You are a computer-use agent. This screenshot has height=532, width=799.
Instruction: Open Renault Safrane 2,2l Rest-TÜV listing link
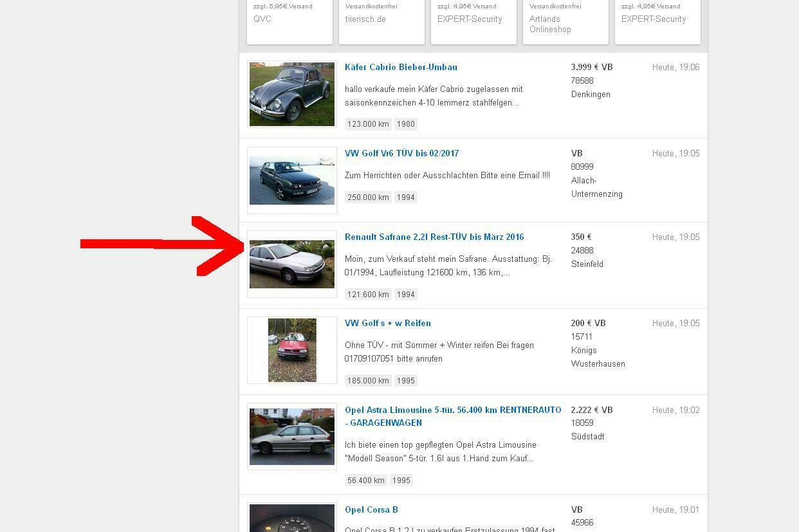[434, 237]
